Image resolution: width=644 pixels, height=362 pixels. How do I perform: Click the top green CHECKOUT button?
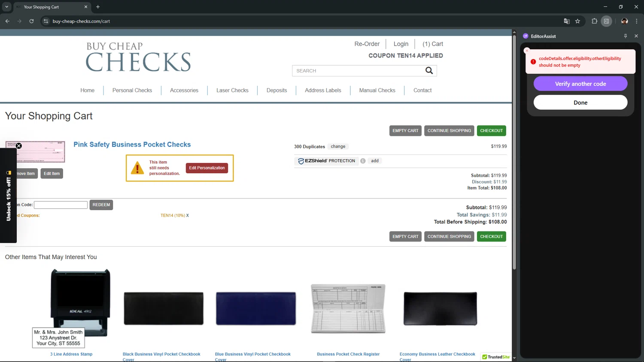492,131
